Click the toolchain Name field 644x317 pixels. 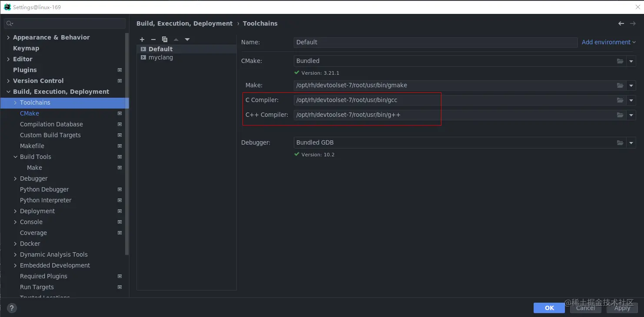point(435,42)
